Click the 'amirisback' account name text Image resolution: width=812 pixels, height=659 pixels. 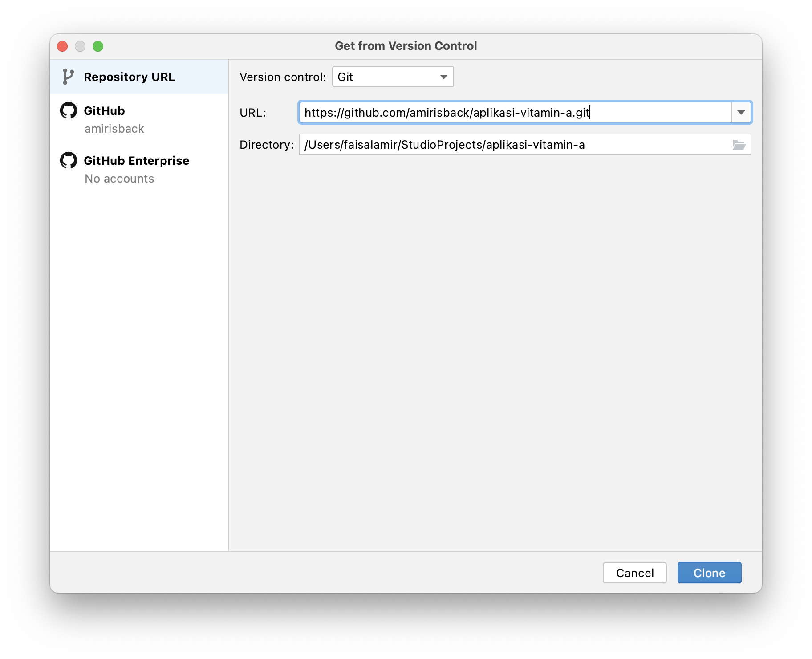pos(114,129)
